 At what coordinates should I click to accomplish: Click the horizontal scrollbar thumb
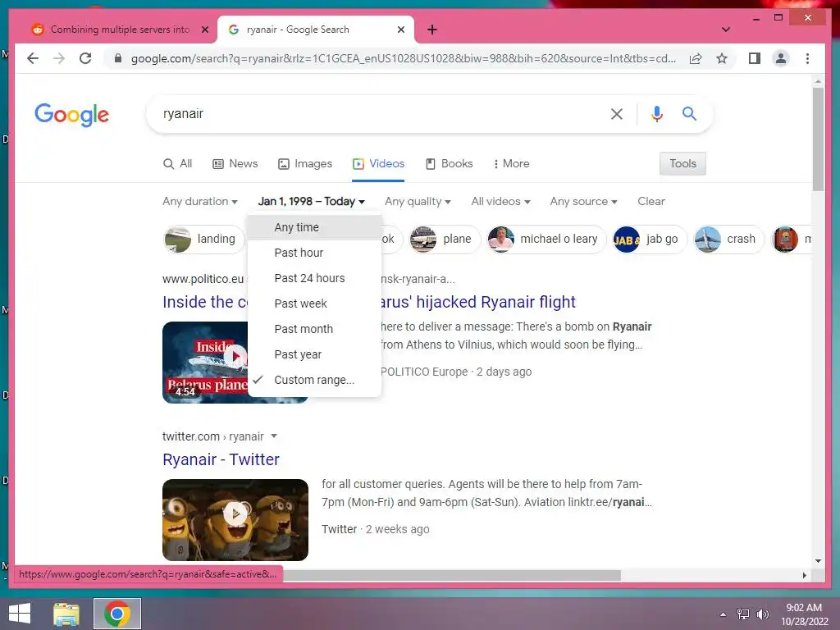point(452,575)
